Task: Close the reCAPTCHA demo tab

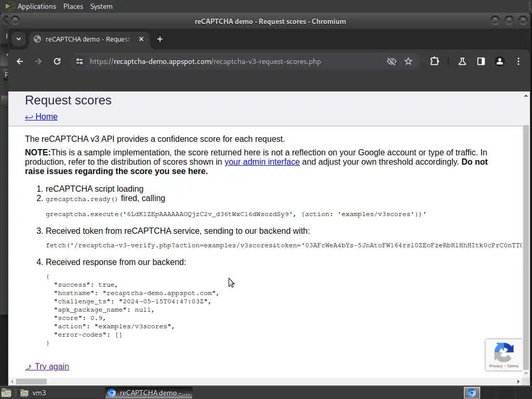Action: pos(141,39)
